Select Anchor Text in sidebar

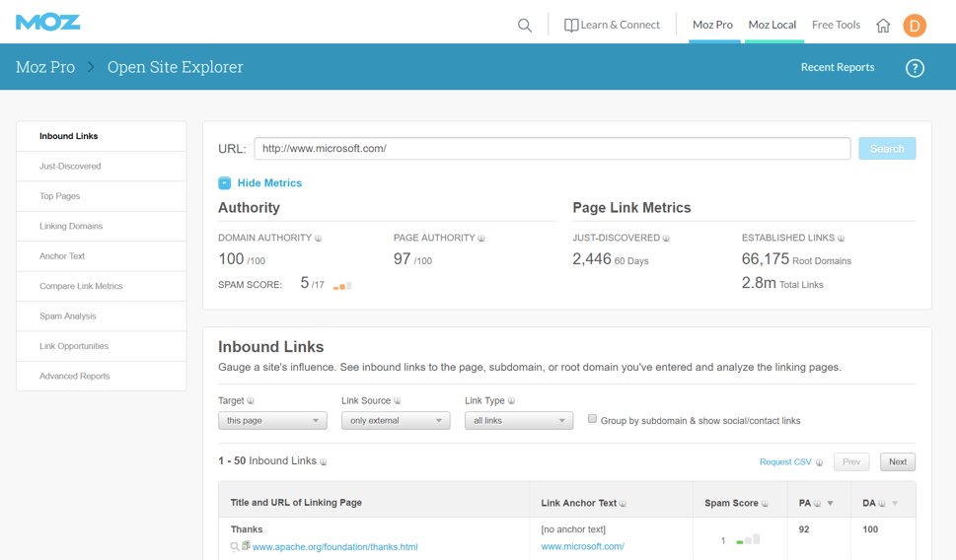coord(102,256)
